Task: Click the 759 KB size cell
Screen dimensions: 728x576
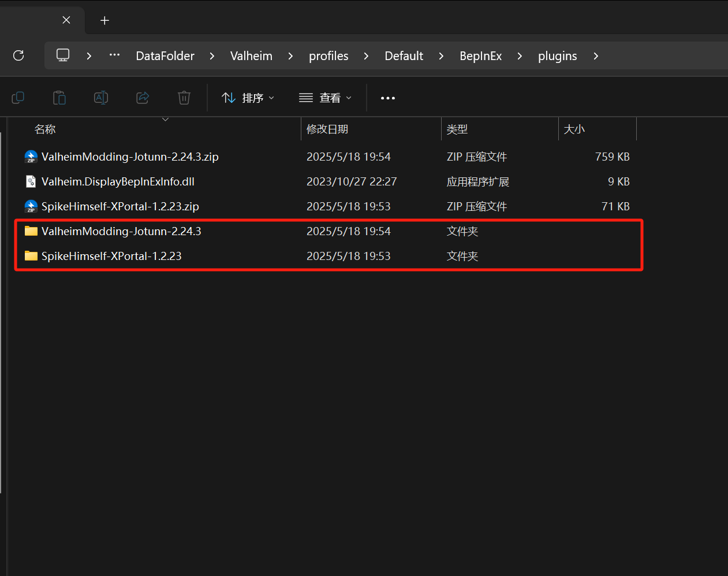Action: point(612,157)
